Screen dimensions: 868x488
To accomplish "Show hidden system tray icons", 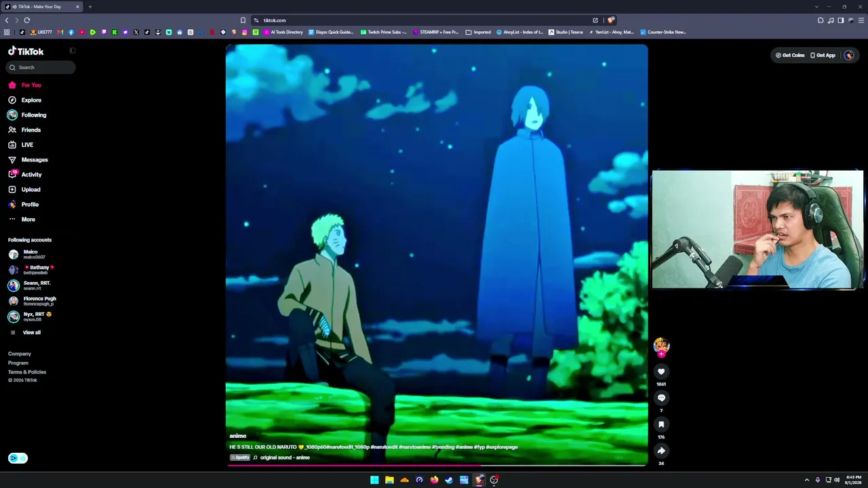I will click(806, 480).
